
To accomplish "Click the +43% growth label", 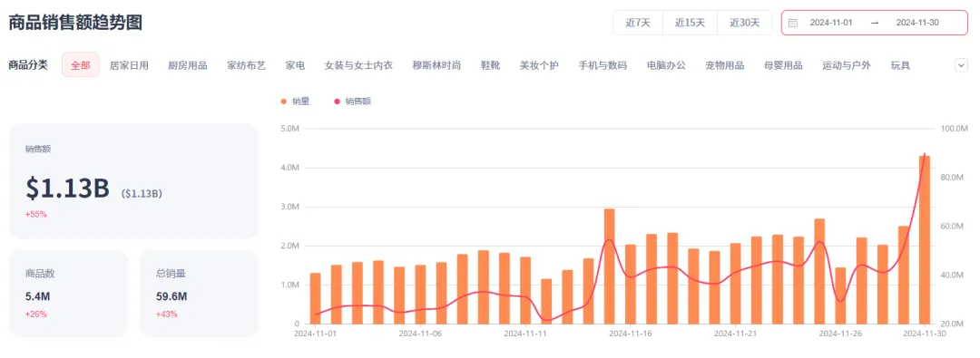I will (167, 314).
